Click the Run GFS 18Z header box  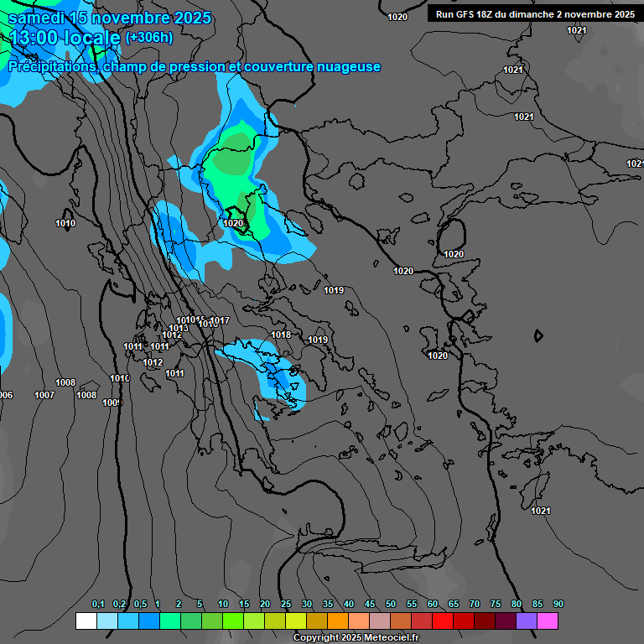pos(534,14)
